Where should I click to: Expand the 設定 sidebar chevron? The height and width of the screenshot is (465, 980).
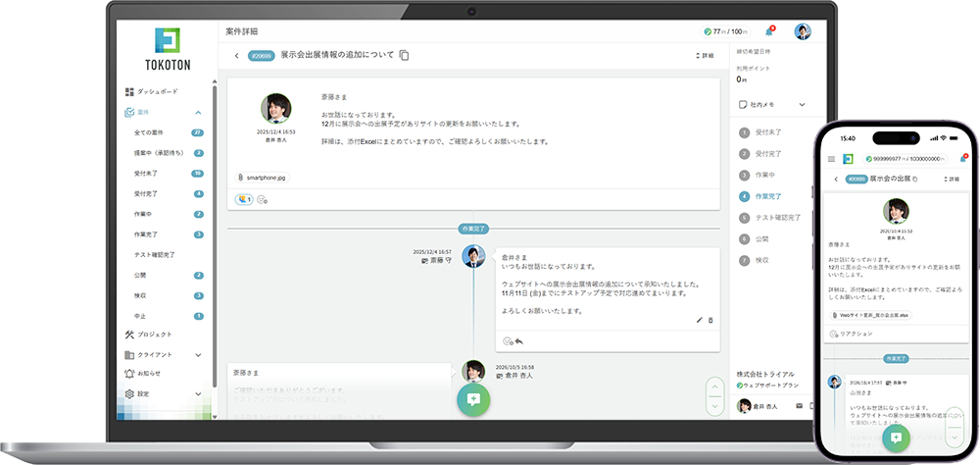coord(198,394)
